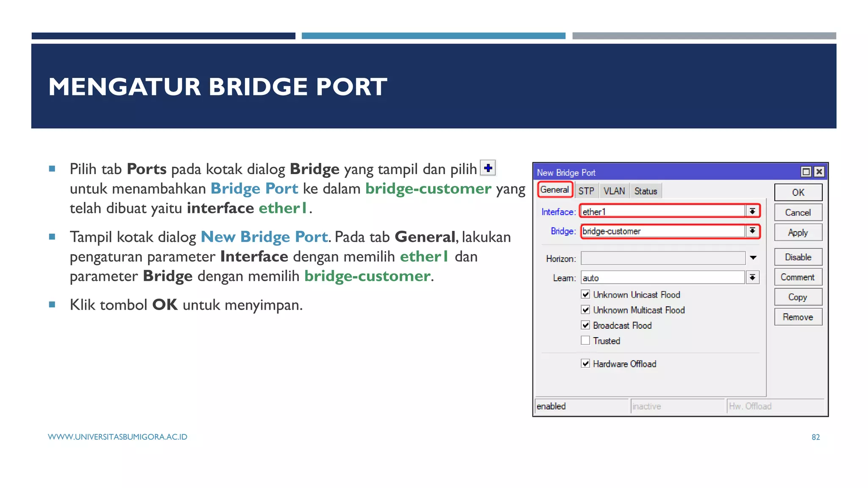Toggle Hardware Offload checkbox
868x488 pixels.
point(585,363)
